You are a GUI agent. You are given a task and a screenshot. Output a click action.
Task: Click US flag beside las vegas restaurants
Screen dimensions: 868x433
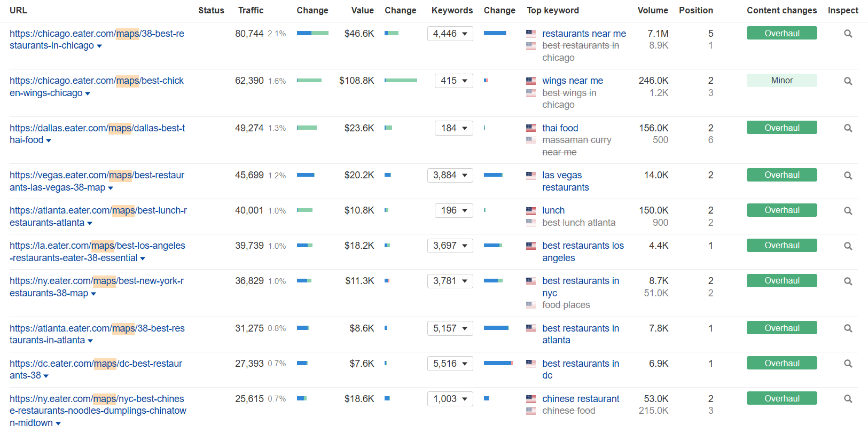coord(531,175)
